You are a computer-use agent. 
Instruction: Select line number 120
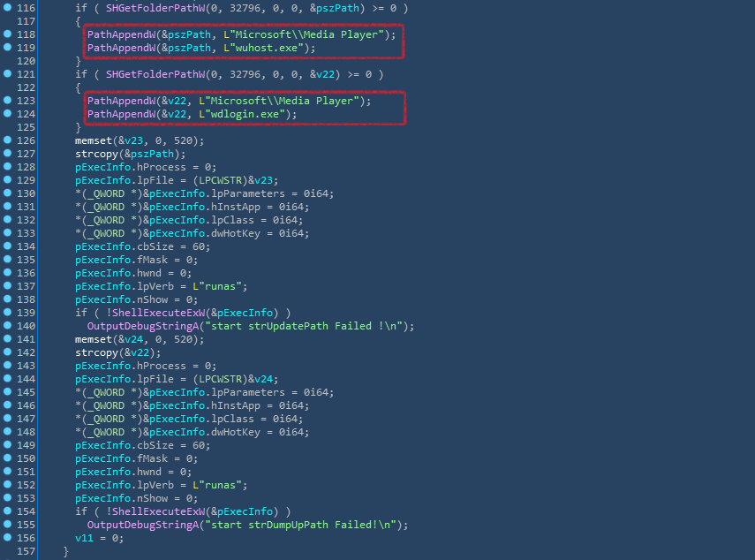coord(26,61)
